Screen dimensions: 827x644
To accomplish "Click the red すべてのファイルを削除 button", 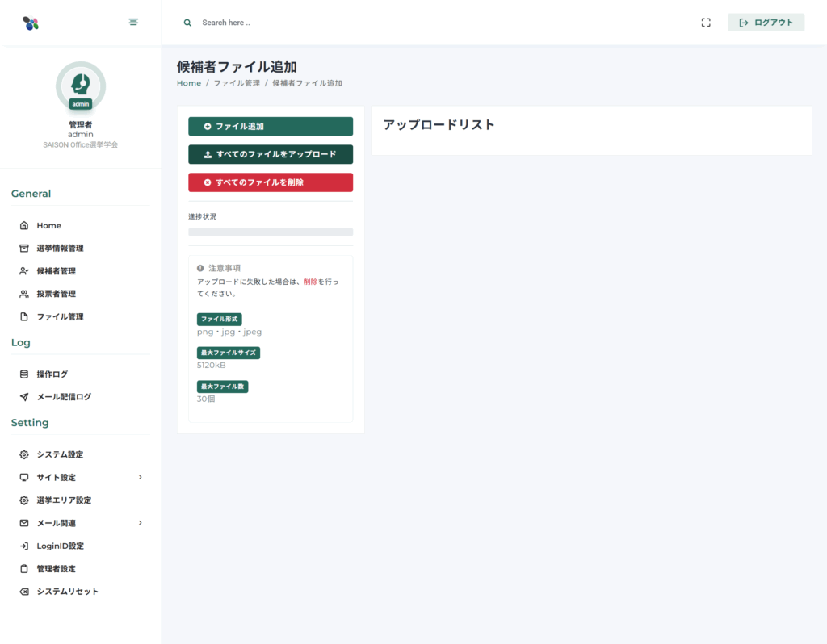I will [x=271, y=182].
